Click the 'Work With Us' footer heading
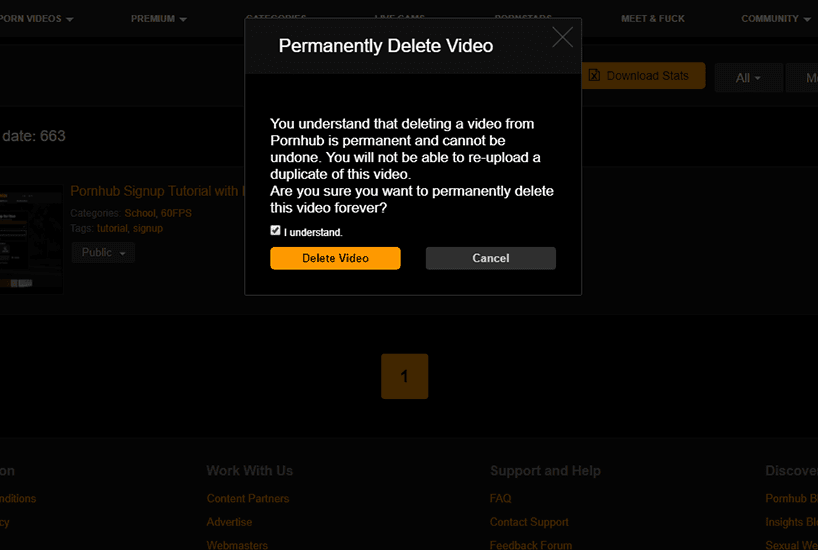The height and width of the screenshot is (550, 818). [x=249, y=471]
